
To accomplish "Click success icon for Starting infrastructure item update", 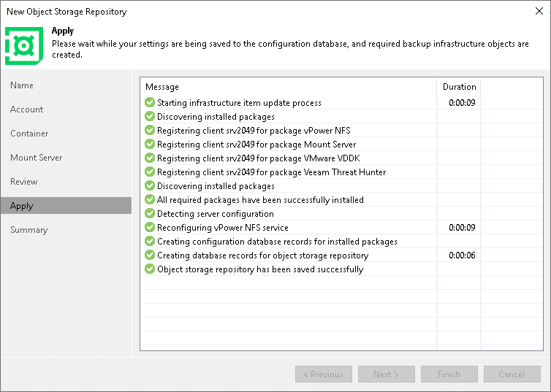I will click(x=150, y=102).
